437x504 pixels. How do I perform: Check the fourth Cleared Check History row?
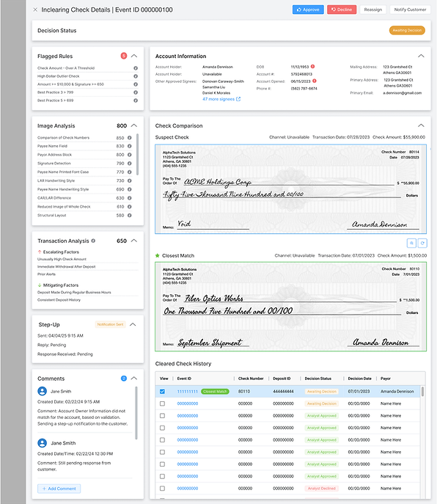(x=162, y=428)
